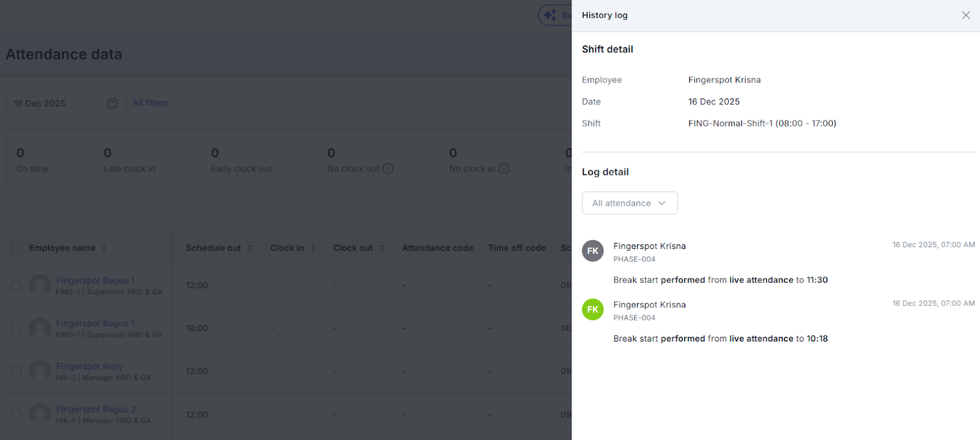Open the All filters link

pos(150,103)
